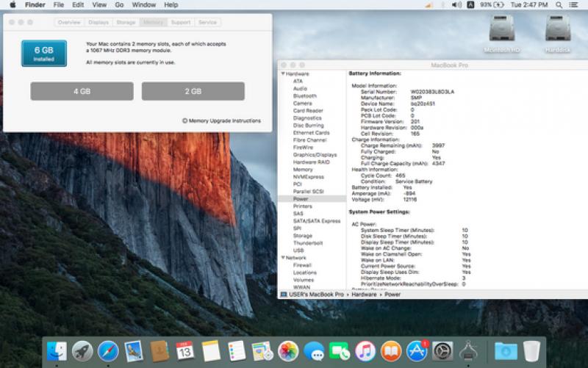Open Contacts book icon in Dock

[x=159, y=351]
